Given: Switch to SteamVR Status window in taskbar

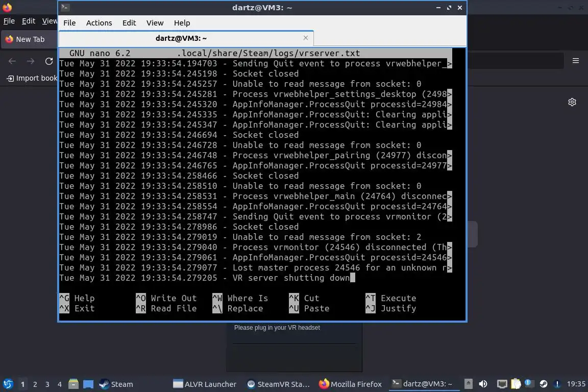Looking at the screenshot, I should pyautogui.click(x=279, y=384).
